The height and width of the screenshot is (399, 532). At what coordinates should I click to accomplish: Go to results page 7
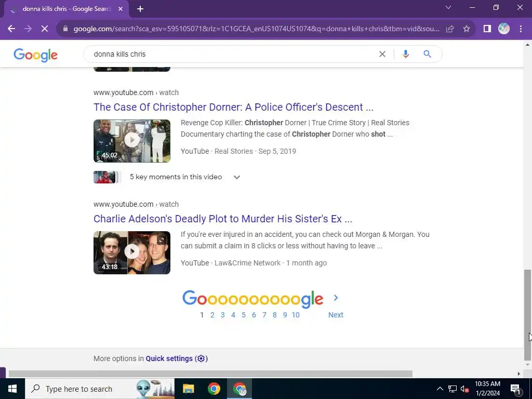click(264, 315)
